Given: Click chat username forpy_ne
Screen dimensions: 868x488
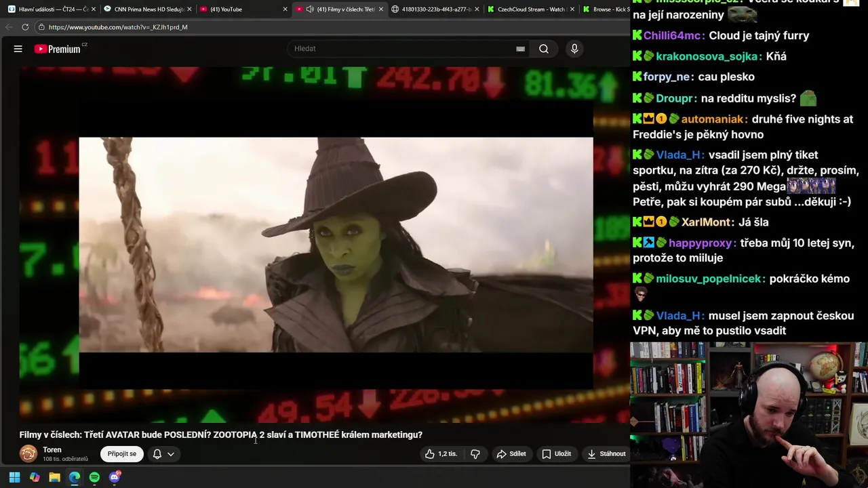Looking at the screenshot, I should click(x=667, y=77).
